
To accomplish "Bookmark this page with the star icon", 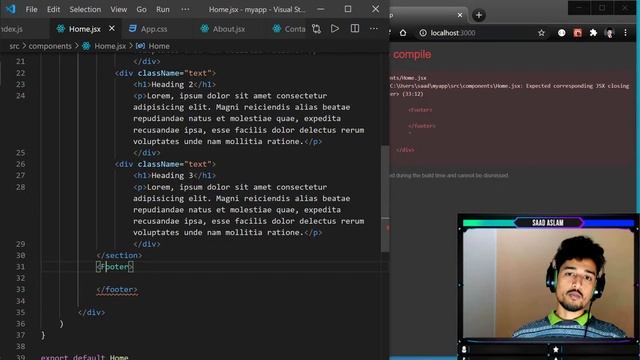I will coord(541,33).
